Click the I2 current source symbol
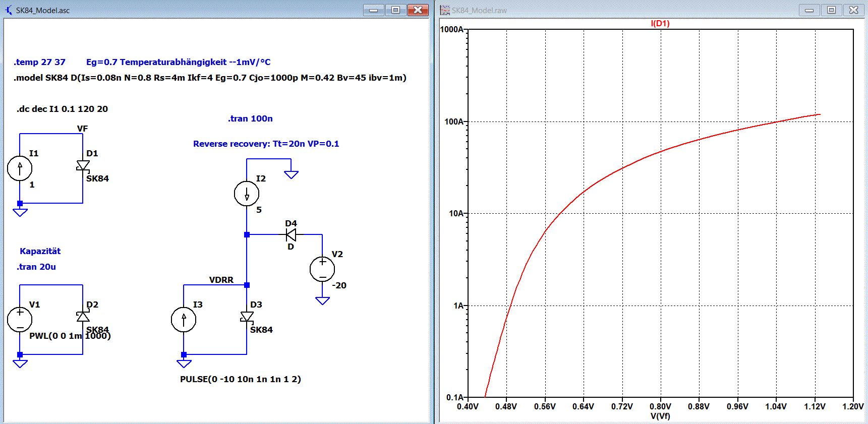Screen dimensions: 868x424 click(x=247, y=194)
